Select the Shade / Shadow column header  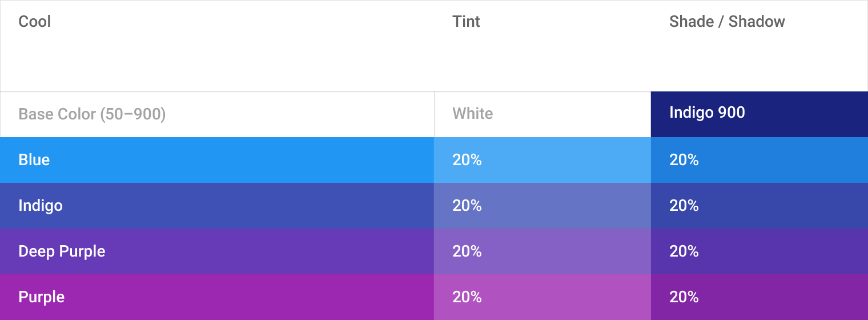click(727, 22)
